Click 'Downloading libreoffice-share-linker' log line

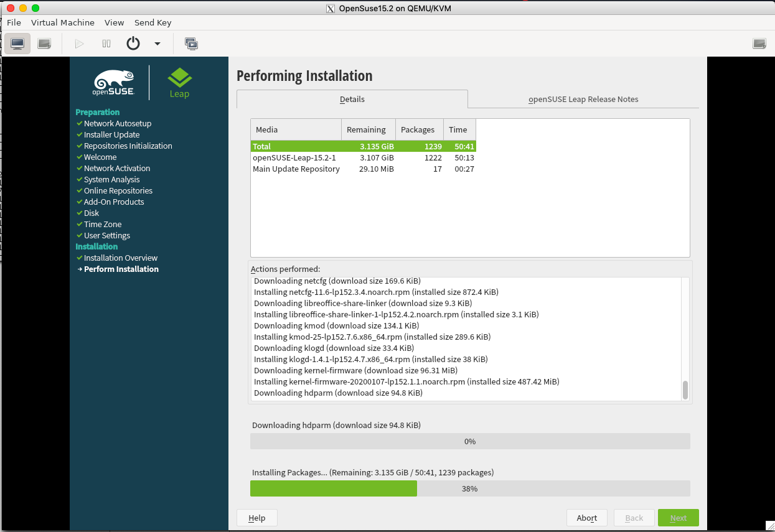point(363,303)
